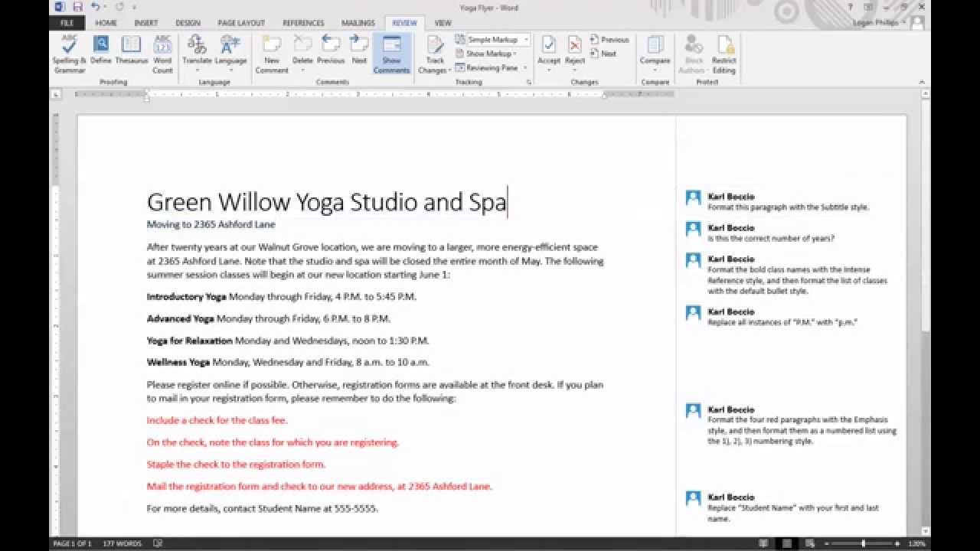Click the zoom out minus button
This screenshot has height=551, width=980.
828,543
